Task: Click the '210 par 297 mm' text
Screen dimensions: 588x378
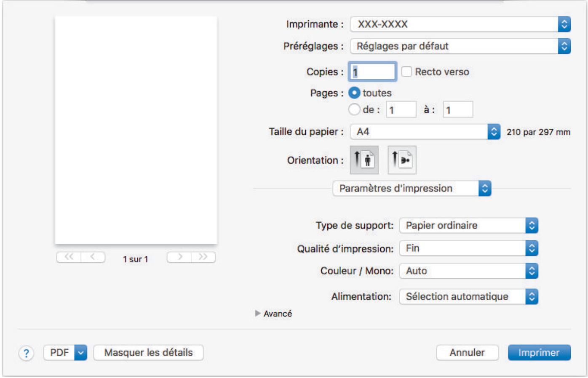Action: [x=538, y=132]
